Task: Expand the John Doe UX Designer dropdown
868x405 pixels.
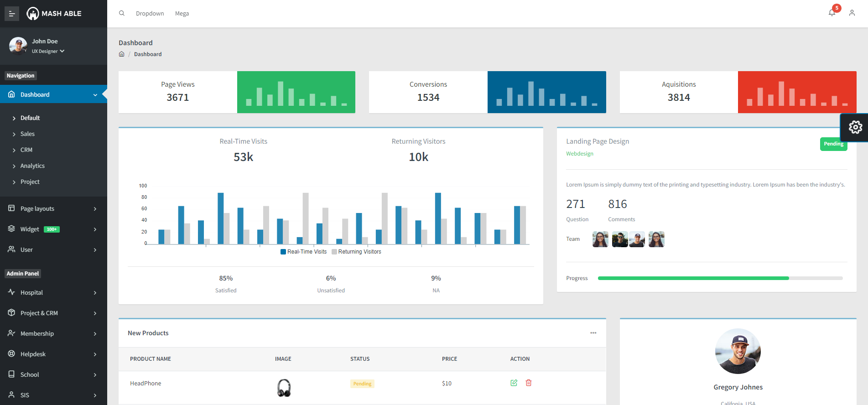Action: [x=48, y=51]
